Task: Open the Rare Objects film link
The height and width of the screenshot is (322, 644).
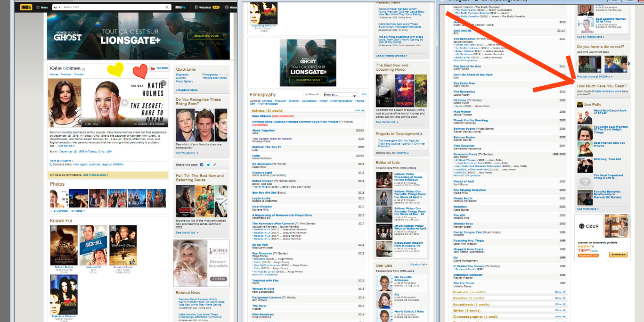Action: pyautogui.click(x=262, y=116)
